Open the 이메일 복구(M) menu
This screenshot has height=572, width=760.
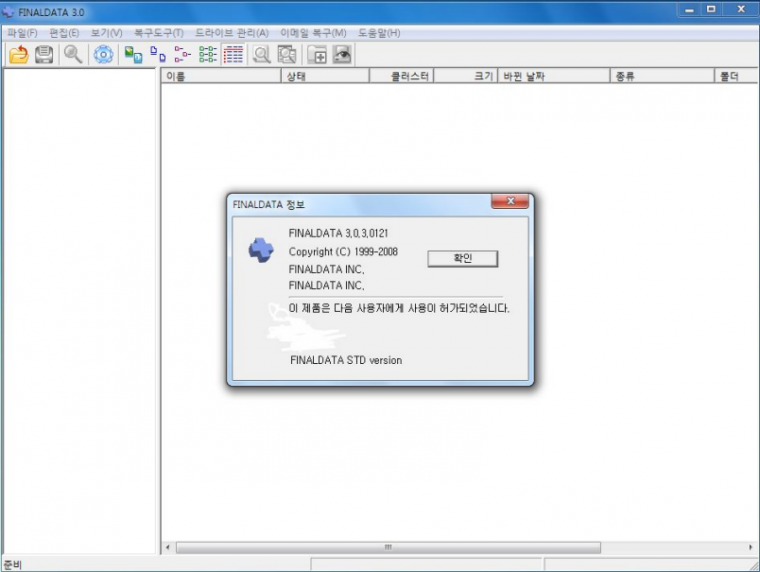313,33
